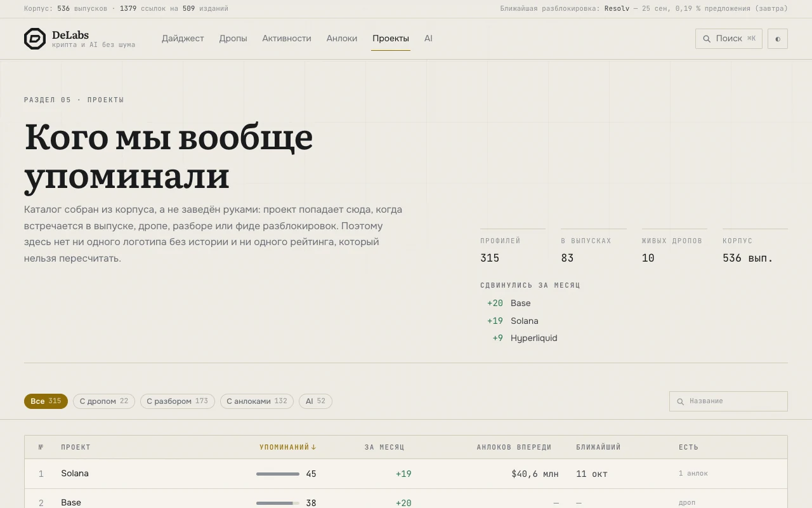Image resolution: width=812 pixels, height=508 pixels.
Task: Click the Корпус: 536 выпусков top text
Action: tap(66, 9)
